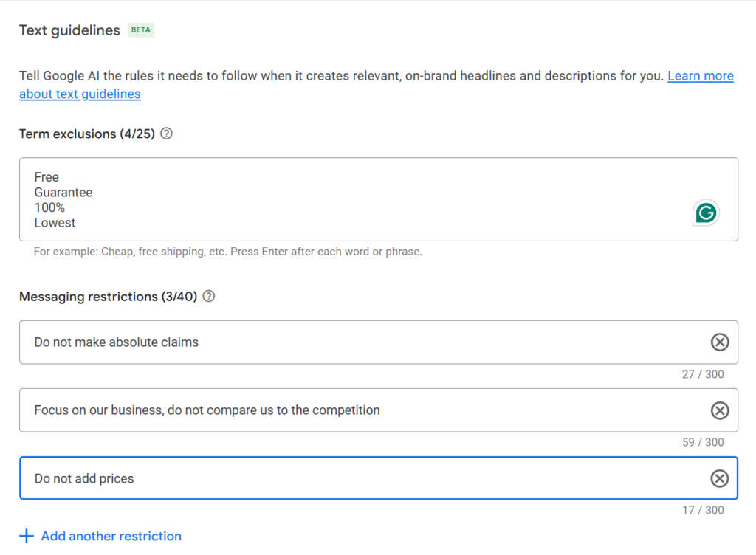The width and height of the screenshot is (756, 555).
Task: Click the BETA badge next to Text guidelines
Action: (x=140, y=30)
